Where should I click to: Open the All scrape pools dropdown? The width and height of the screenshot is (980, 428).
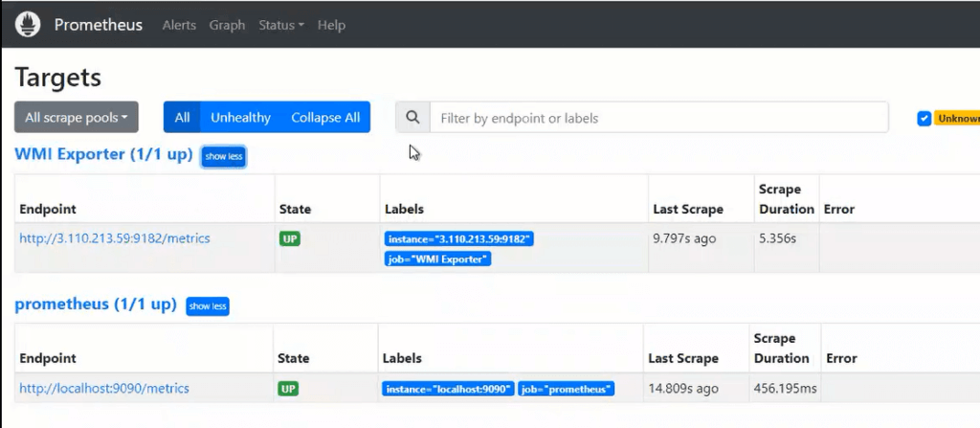pyautogui.click(x=77, y=118)
